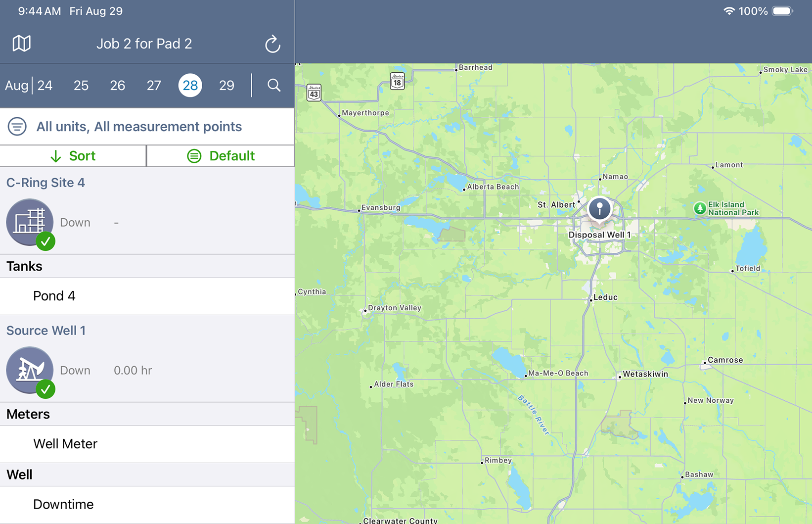This screenshot has height=524, width=812.
Task: Choose August 26 from the date bar
Action: click(x=117, y=86)
